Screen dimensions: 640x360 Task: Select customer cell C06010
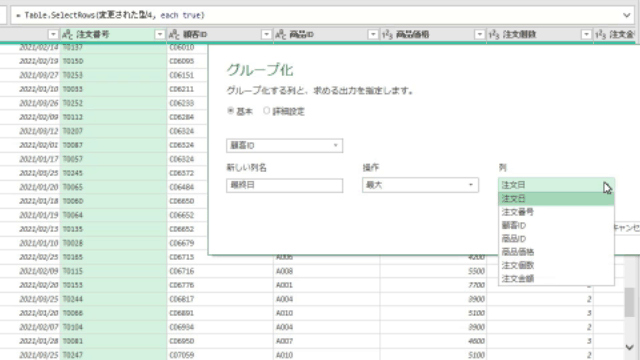187,47
